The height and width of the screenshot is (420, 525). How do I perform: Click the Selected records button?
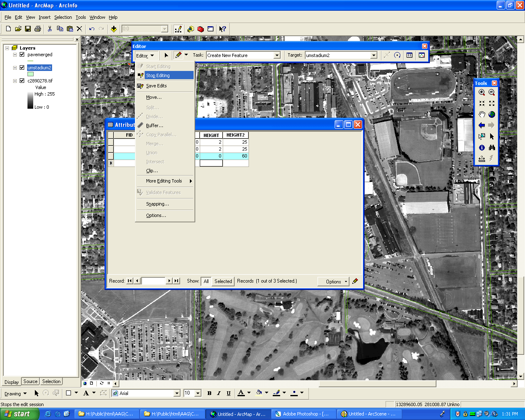223,281
